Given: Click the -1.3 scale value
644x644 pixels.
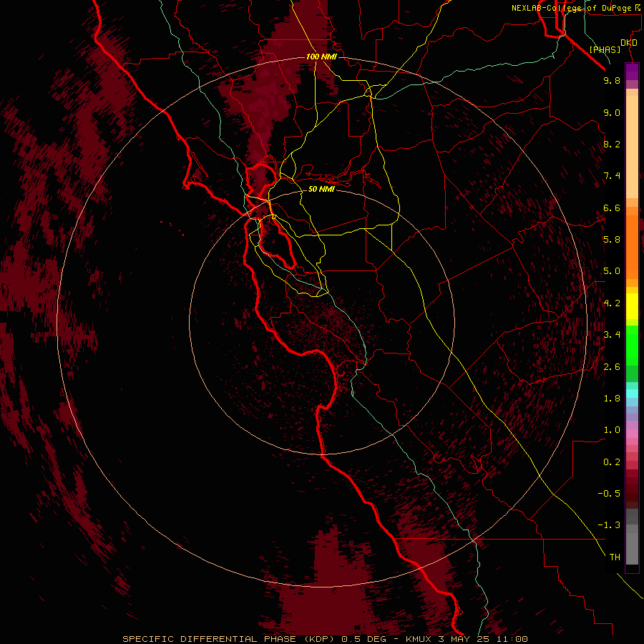Looking at the screenshot, I should tap(609, 525).
